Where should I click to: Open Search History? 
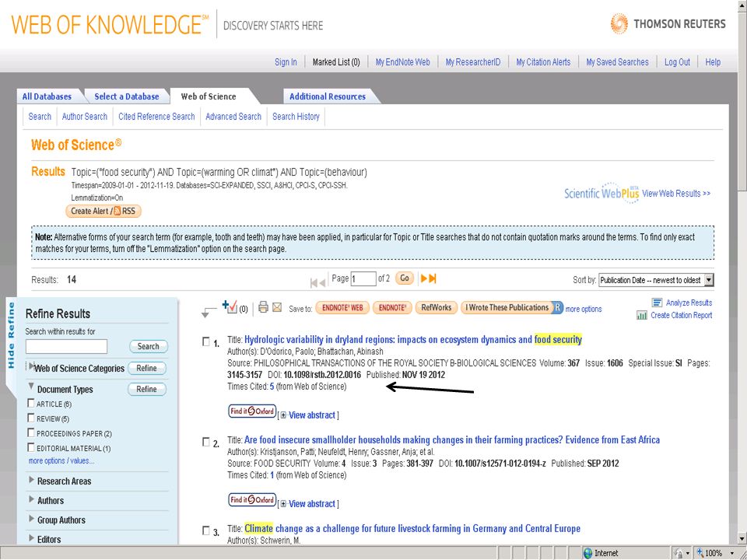pos(296,117)
